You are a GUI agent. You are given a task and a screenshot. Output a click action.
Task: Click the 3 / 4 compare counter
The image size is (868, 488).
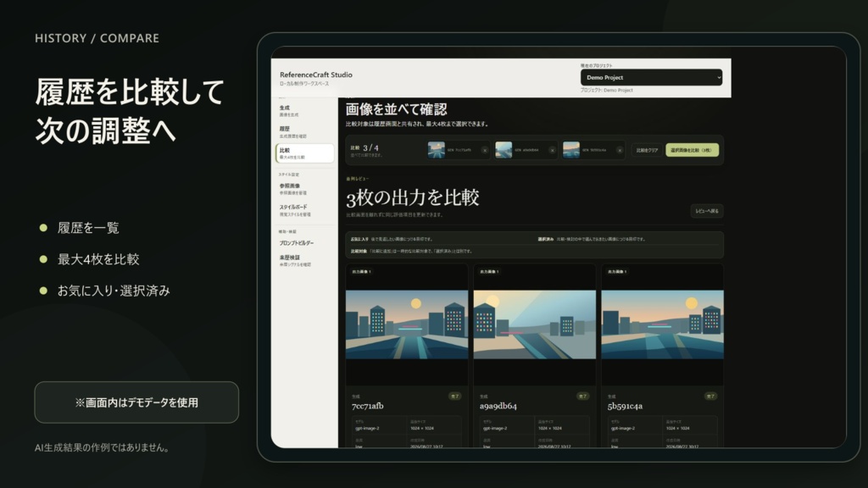(371, 147)
